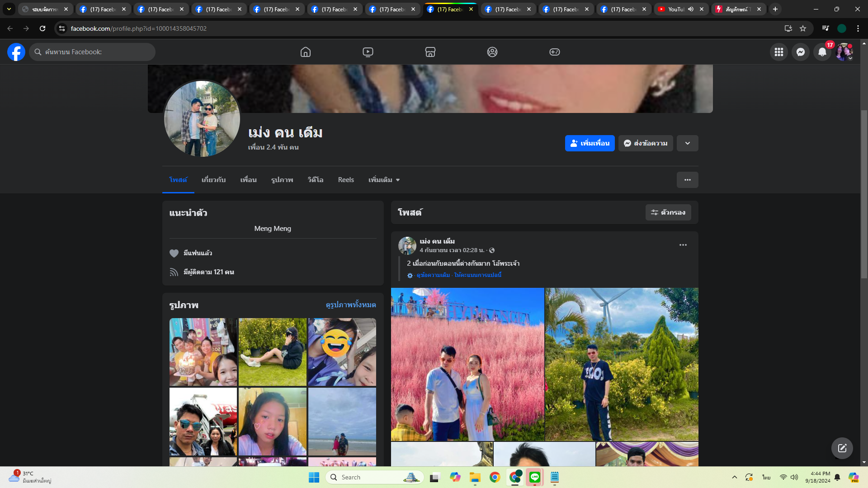This screenshot has width=868, height=488.
Task: Open the Facebook Watch video icon
Action: (368, 52)
